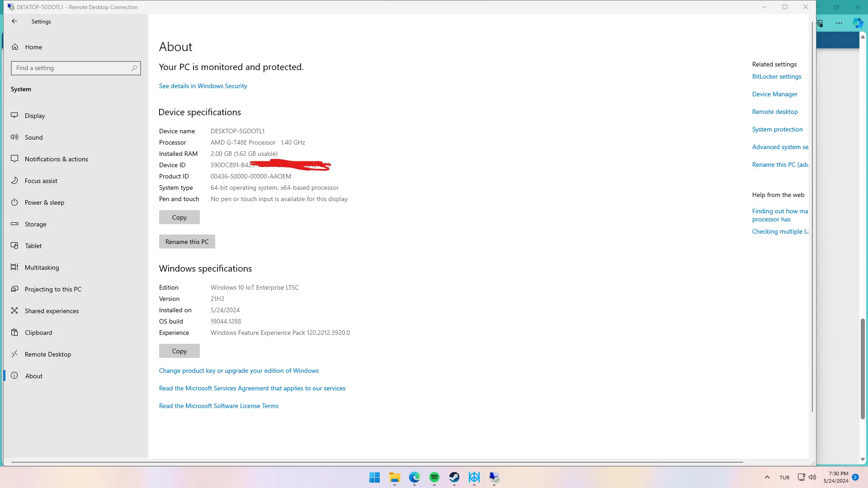
Task: Read the Microsoft Software License Terms
Action: point(219,406)
